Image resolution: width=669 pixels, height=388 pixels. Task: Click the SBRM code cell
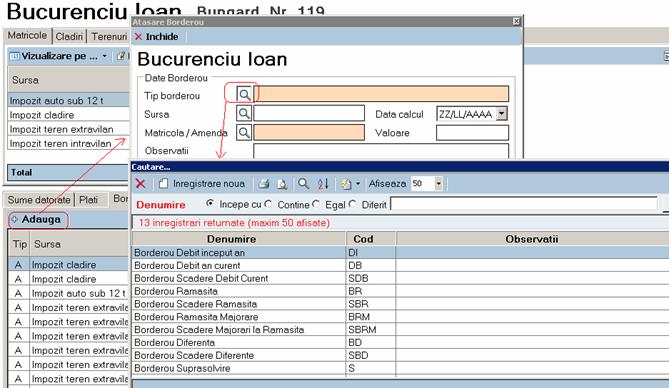371,330
